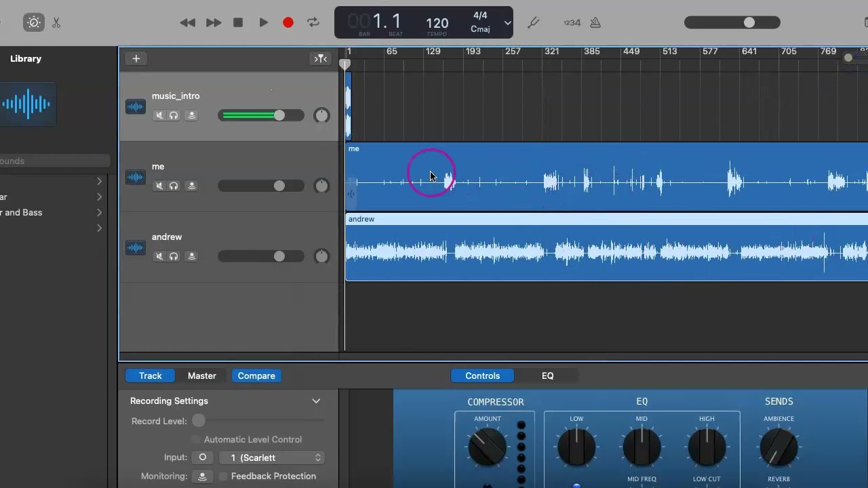Expand the Library category above 'ar'
The height and width of the screenshot is (488, 868).
[x=99, y=181]
